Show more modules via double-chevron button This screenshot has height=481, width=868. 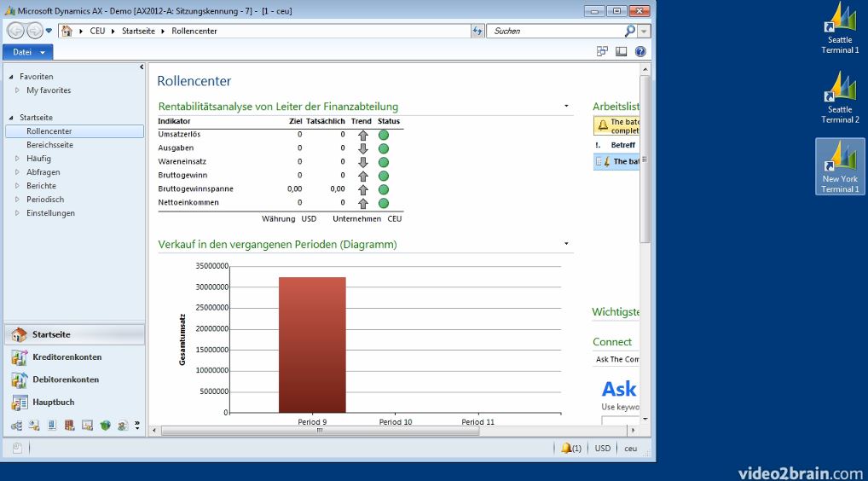137,426
